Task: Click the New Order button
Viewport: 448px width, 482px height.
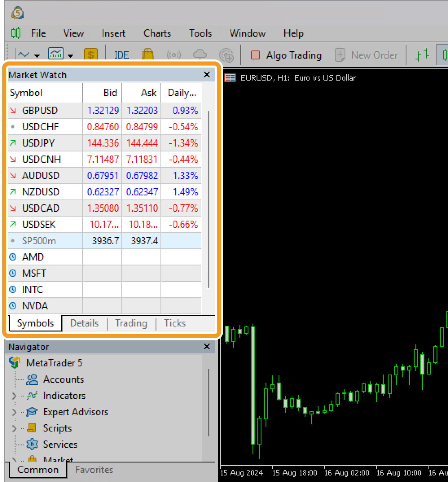Action: coord(367,55)
